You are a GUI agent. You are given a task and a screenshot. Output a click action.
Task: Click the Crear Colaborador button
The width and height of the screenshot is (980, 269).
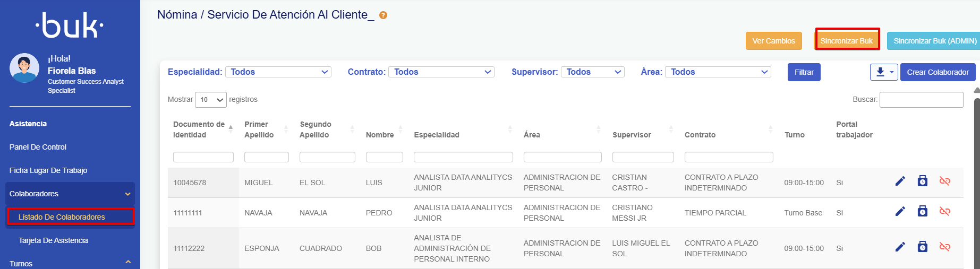pos(938,72)
